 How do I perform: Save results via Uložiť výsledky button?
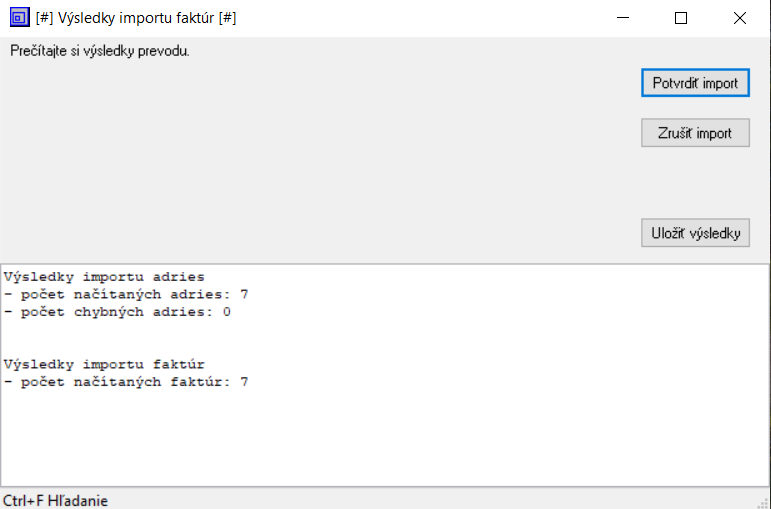pos(695,233)
